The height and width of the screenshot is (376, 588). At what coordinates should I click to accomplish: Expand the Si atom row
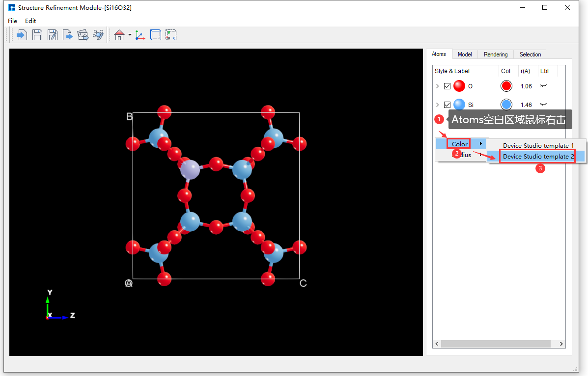tap(437, 105)
